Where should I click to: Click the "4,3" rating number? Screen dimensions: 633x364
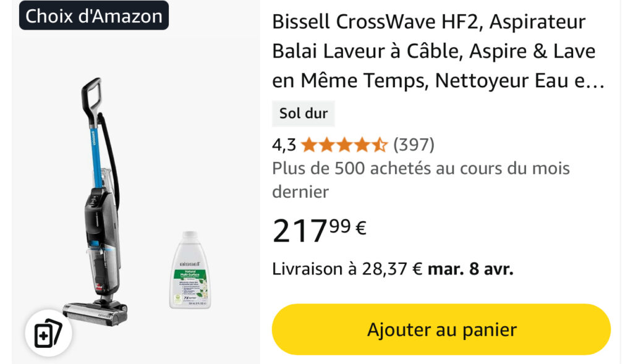(x=283, y=145)
